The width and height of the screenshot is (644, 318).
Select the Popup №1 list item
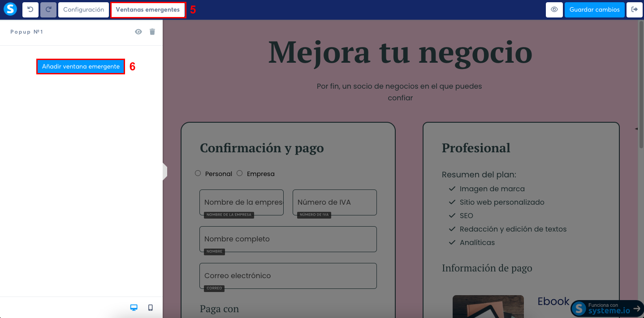27,31
